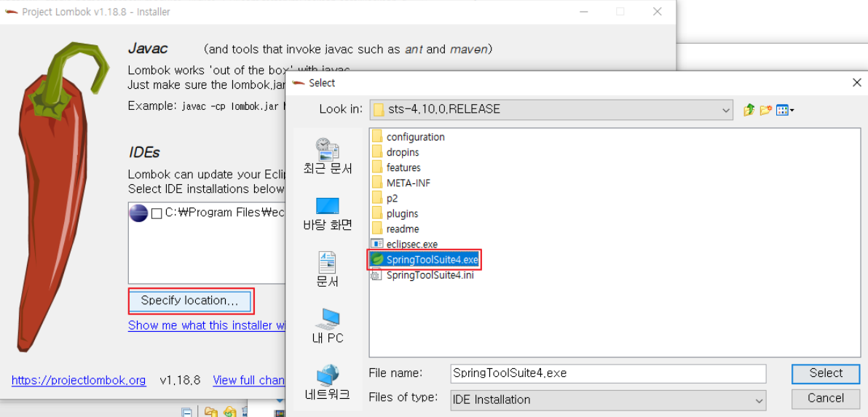The width and height of the screenshot is (868, 417).
Task: Select the configuration folder
Action: [409, 137]
